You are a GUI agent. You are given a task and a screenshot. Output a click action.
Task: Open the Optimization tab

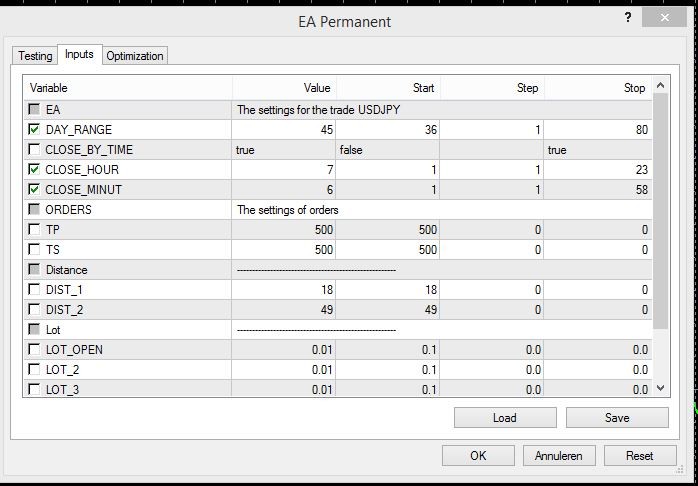135,56
